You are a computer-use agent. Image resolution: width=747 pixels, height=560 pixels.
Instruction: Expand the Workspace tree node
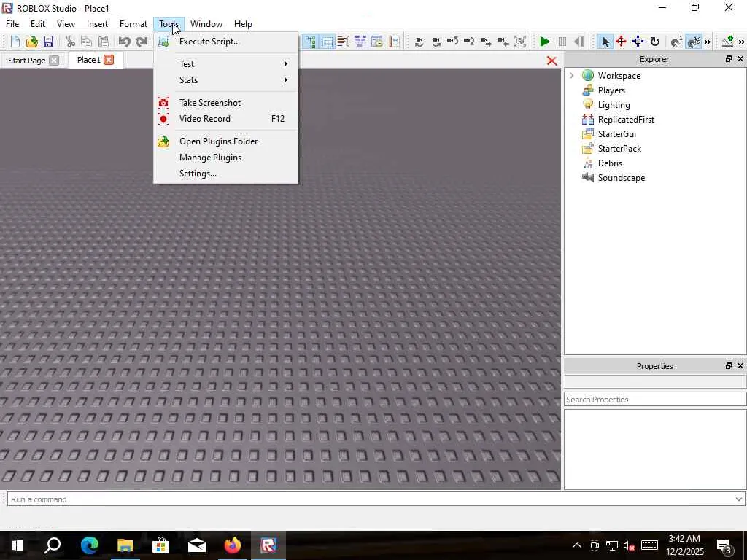tap(572, 75)
